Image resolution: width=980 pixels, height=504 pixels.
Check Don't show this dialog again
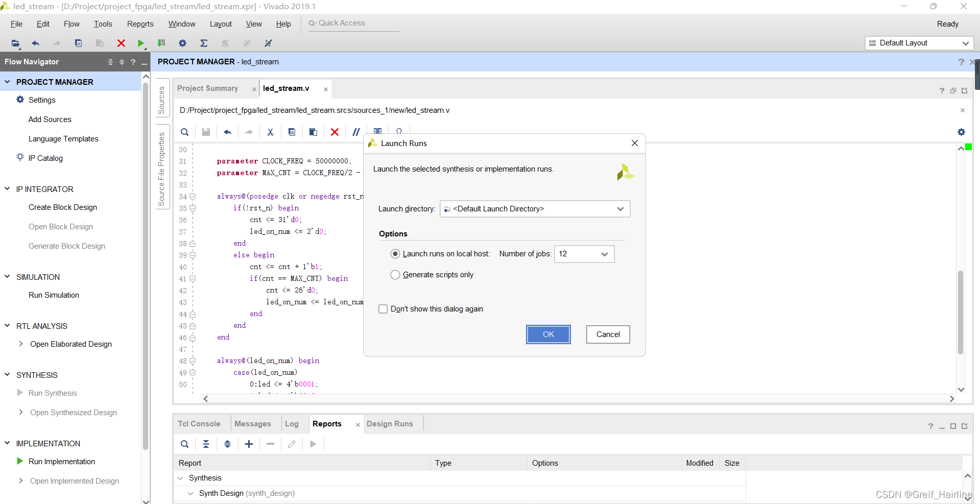(383, 309)
